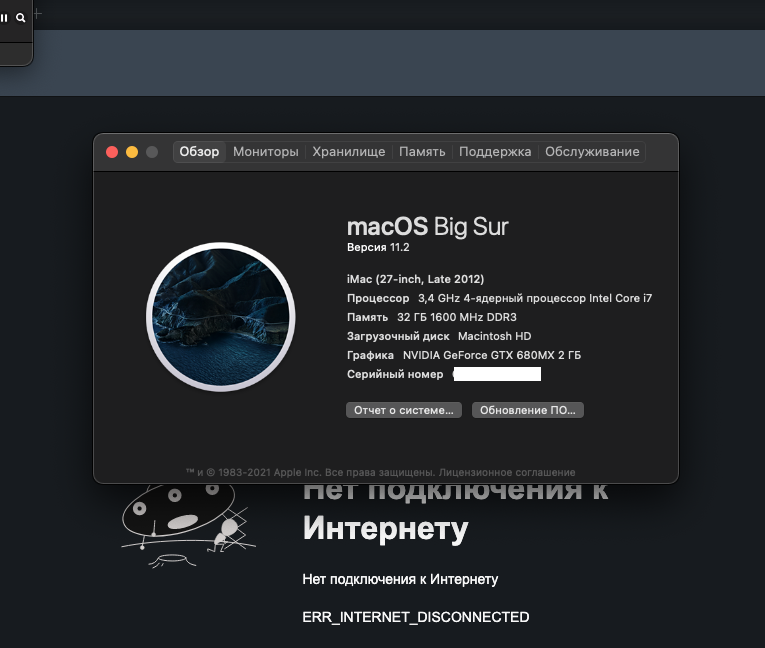Click the small Нет подключения к Интернету text
The height and width of the screenshot is (648, 765).
pyautogui.click(x=400, y=579)
